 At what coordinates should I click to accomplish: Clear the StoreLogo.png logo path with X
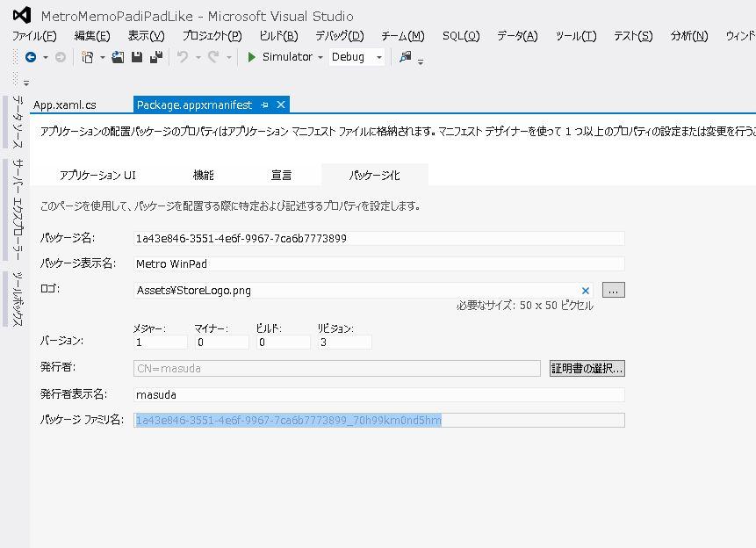[586, 291]
